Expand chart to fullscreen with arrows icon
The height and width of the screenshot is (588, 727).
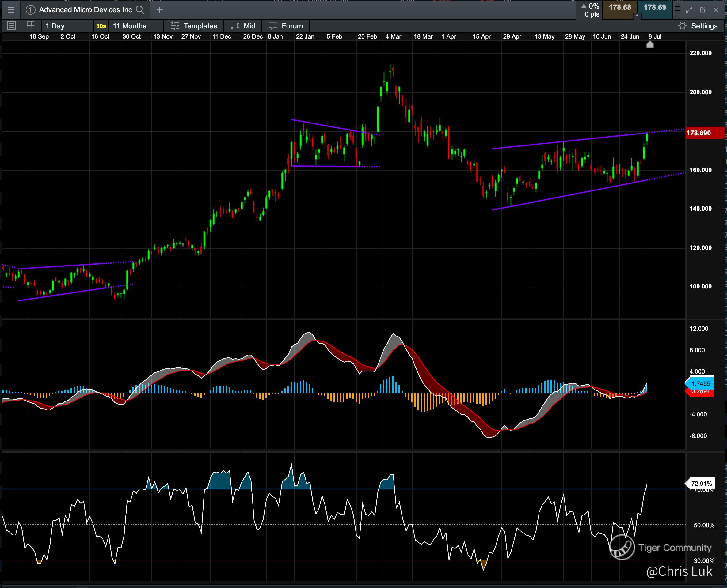(689, 10)
